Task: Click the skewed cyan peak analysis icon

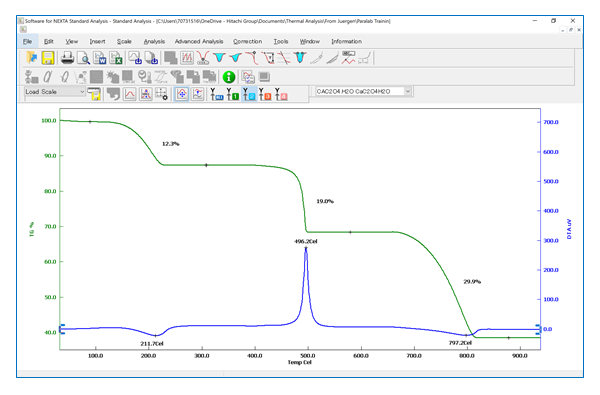Action: point(235,58)
